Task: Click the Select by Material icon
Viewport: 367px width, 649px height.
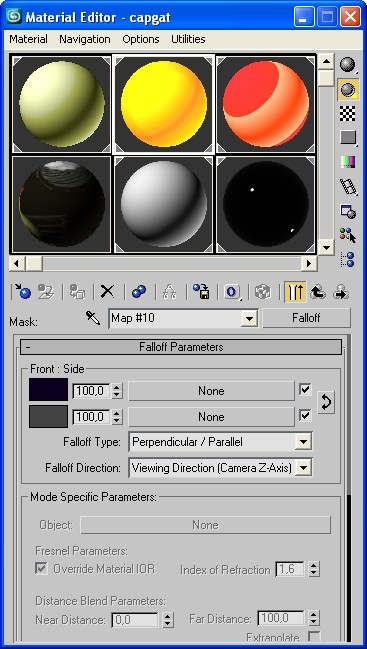Action: click(348, 236)
